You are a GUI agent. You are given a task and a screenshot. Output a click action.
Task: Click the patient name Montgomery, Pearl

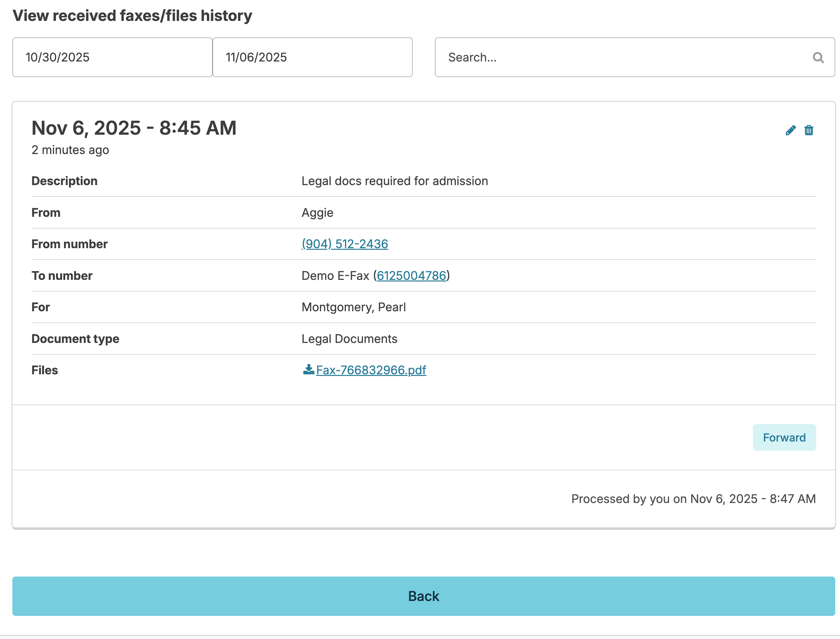click(x=353, y=307)
